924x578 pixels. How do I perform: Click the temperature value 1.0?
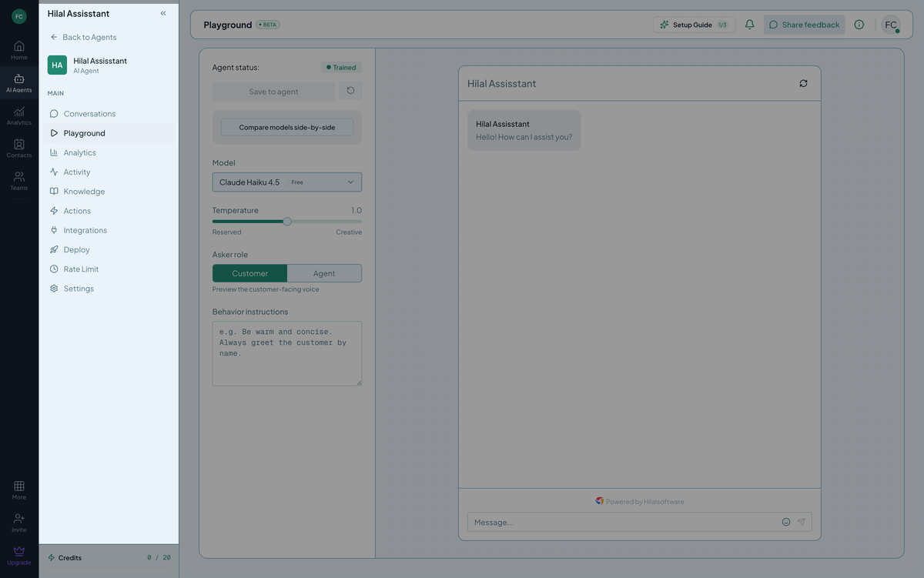(356, 210)
